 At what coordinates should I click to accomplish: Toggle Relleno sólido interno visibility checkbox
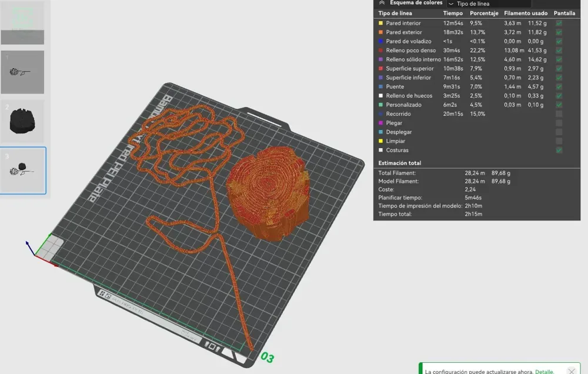(559, 59)
